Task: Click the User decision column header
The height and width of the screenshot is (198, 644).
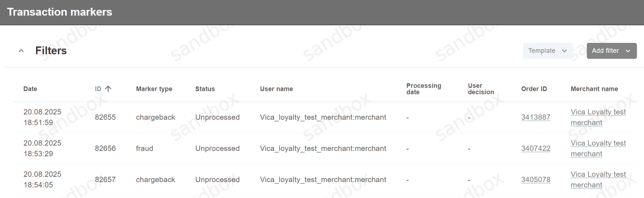Action: pyautogui.click(x=481, y=89)
